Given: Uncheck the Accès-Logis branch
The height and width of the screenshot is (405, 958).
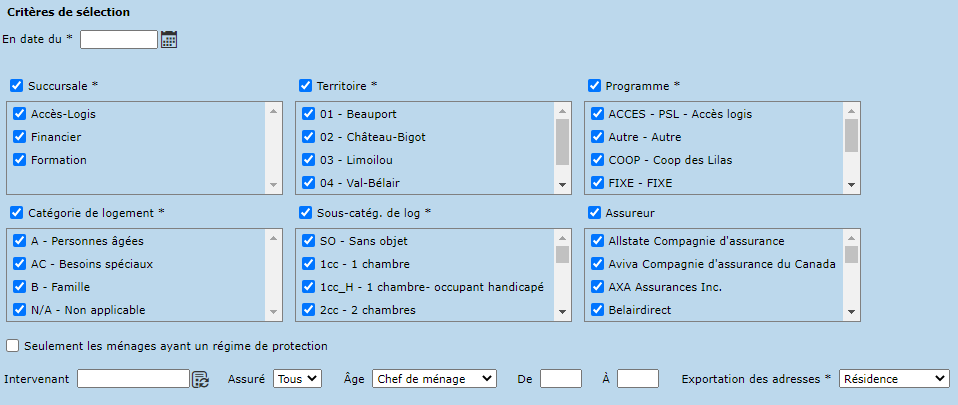Looking at the screenshot, I should click(x=19, y=114).
